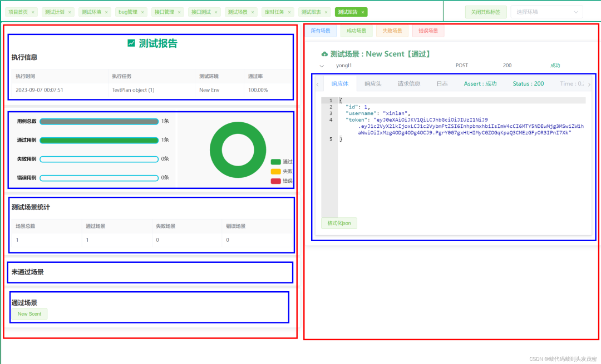
Task: Toggle the green 通过 legend item
Action: pos(282,162)
